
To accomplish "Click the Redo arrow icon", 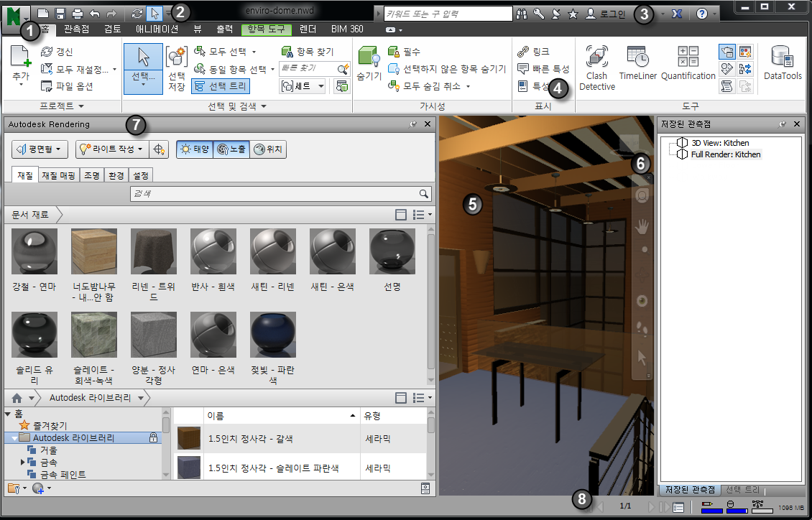I will pos(112,14).
